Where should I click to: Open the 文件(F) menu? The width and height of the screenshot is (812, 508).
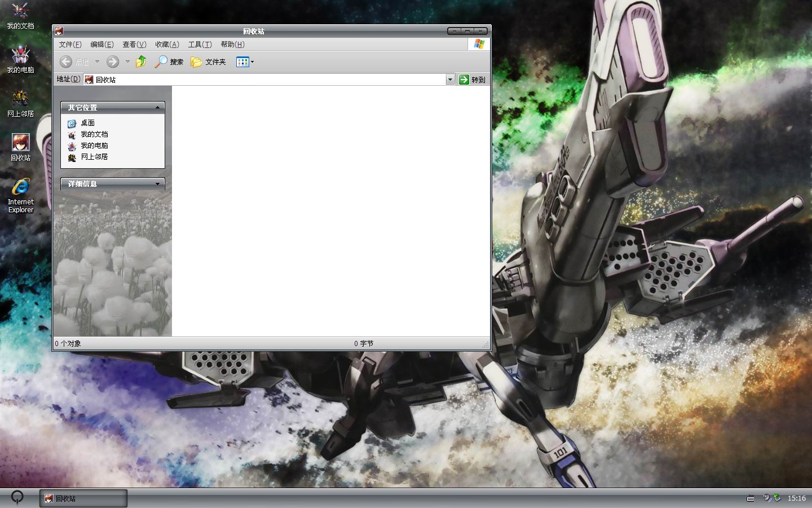[70, 44]
